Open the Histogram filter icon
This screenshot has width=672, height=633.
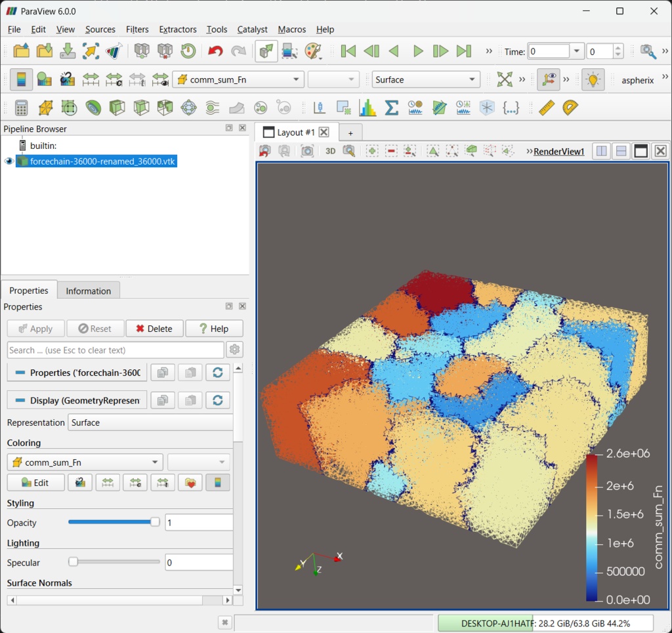[366, 107]
